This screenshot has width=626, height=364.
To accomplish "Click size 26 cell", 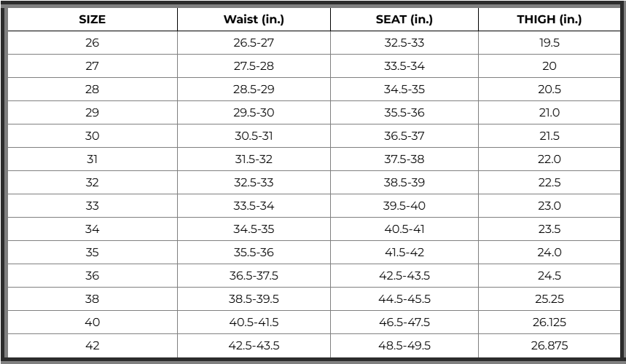I will coord(93,43).
